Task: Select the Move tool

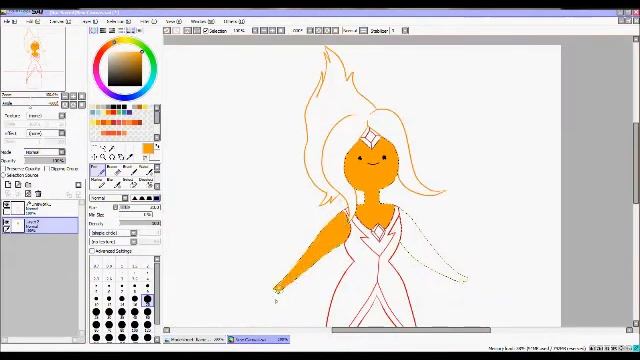Action: 94,157
